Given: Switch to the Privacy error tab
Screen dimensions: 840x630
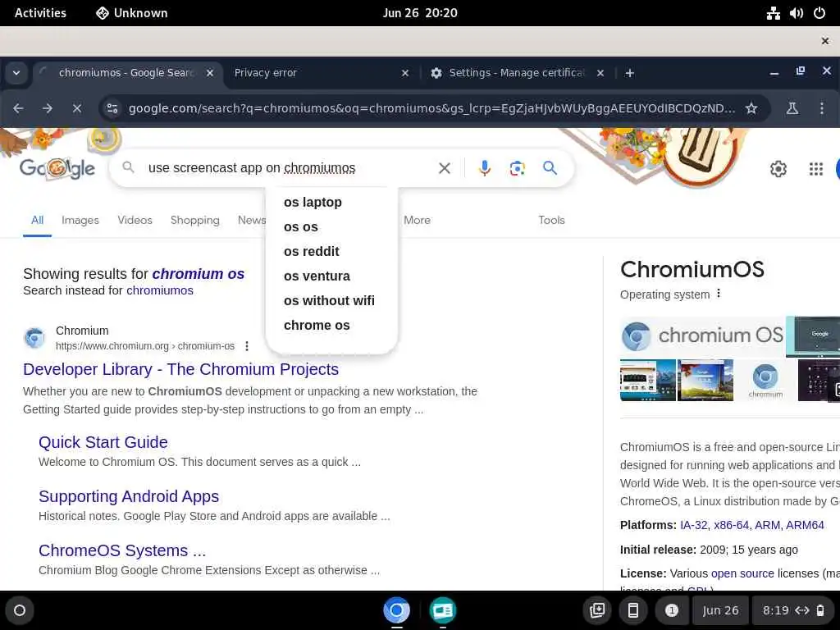Looking at the screenshot, I should 265,73.
